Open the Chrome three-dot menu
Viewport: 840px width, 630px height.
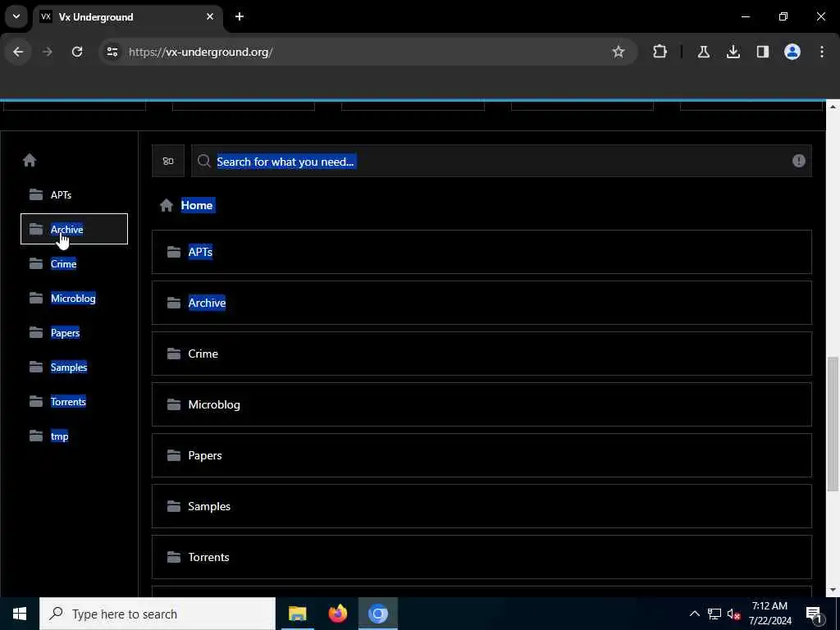(x=822, y=52)
